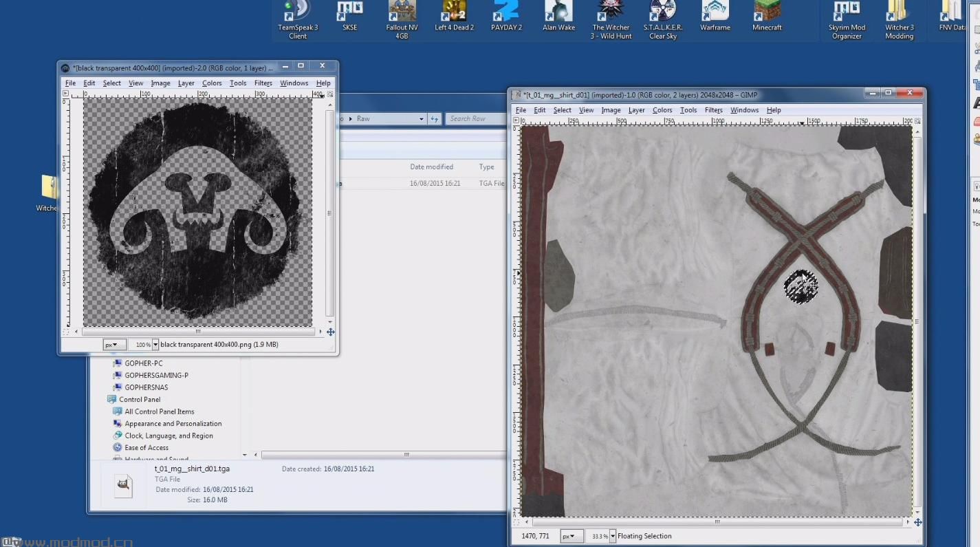Open The Witcher 3 Wild Hunt shortcut
This screenshot has width=980, height=547.
(x=611, y=19)
